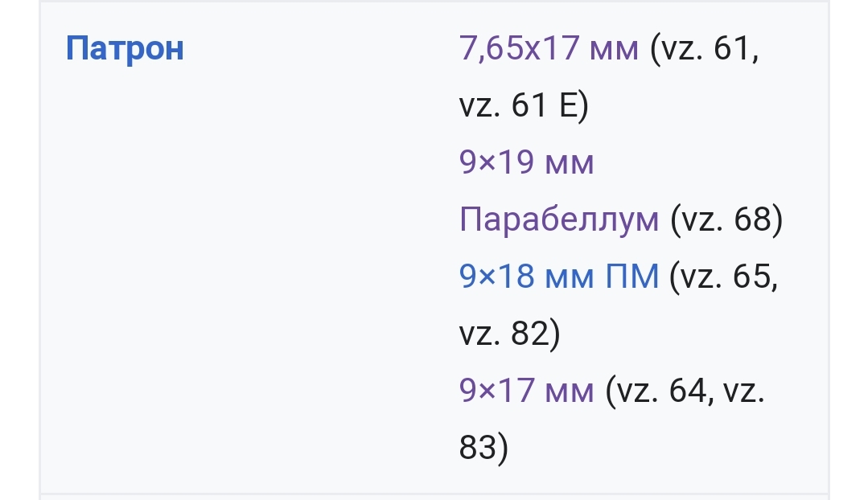Click the infobox row bottom border line

point(434,494)
